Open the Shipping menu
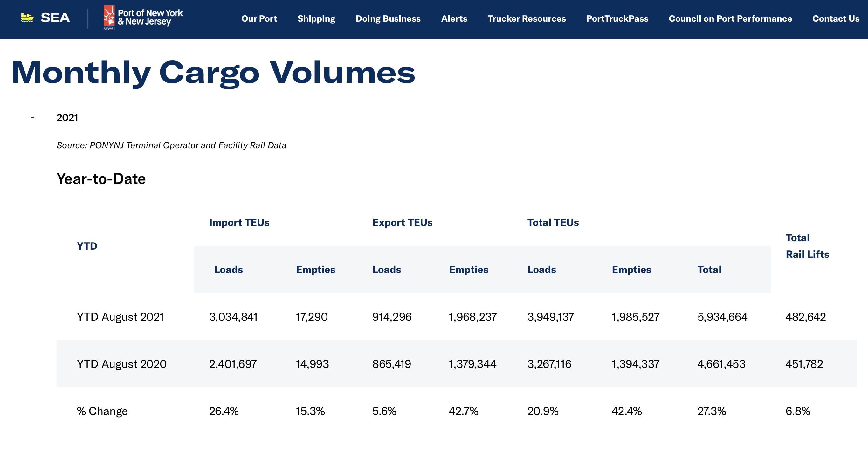Image resolution: width=868 pixels, height=457 pixels. [316, 19]
